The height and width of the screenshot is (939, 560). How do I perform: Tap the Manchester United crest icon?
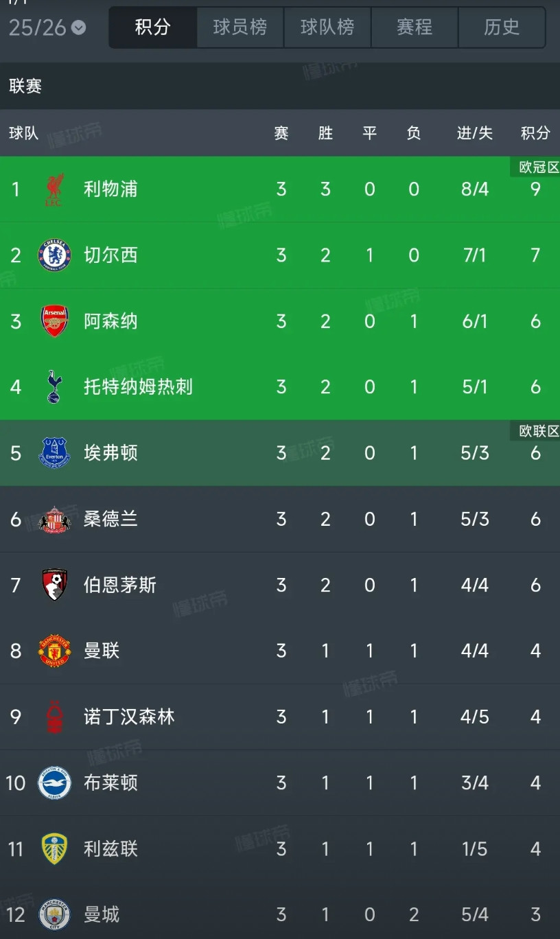tap(54, 651)
